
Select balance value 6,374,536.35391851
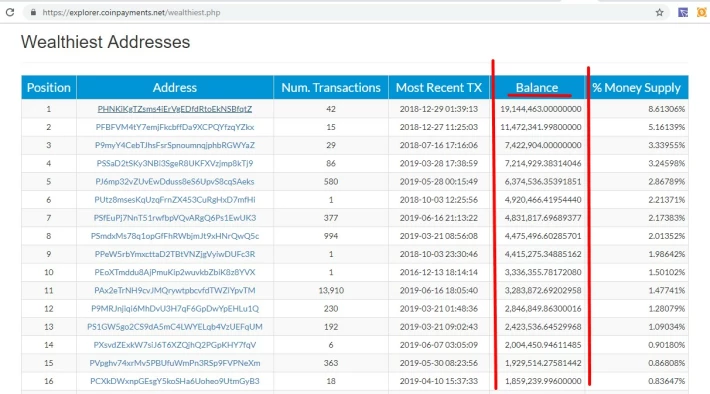click(543, 182)
